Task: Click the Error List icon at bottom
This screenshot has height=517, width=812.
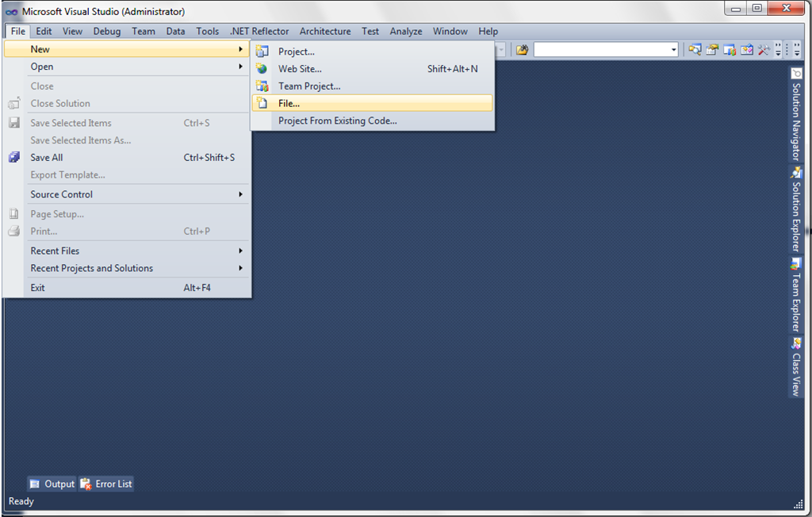Action: (x=86, y=484)
